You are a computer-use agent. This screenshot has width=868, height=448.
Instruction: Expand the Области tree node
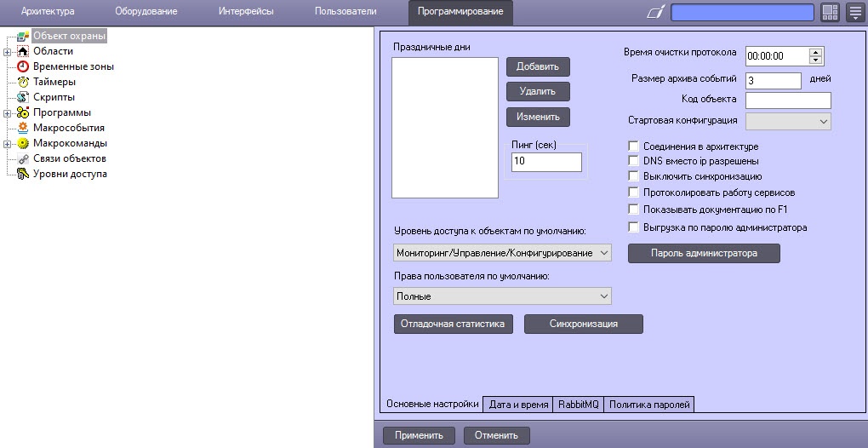coord(8,51)
